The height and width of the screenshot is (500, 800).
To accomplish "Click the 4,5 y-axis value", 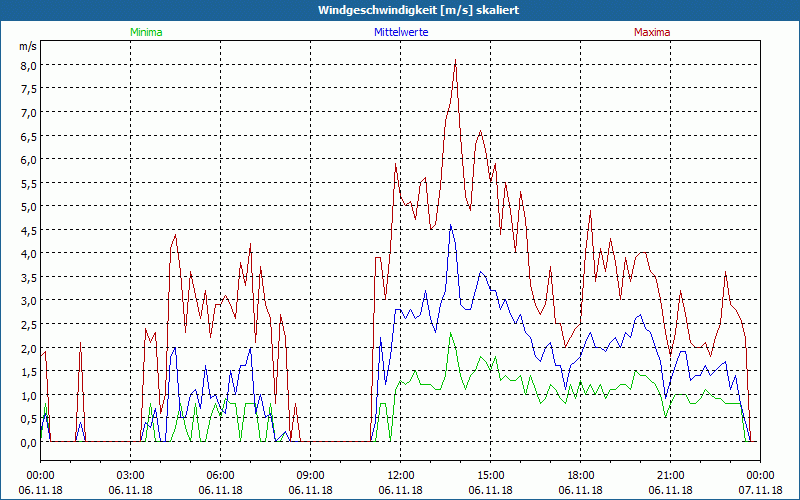I will [29, 231].
